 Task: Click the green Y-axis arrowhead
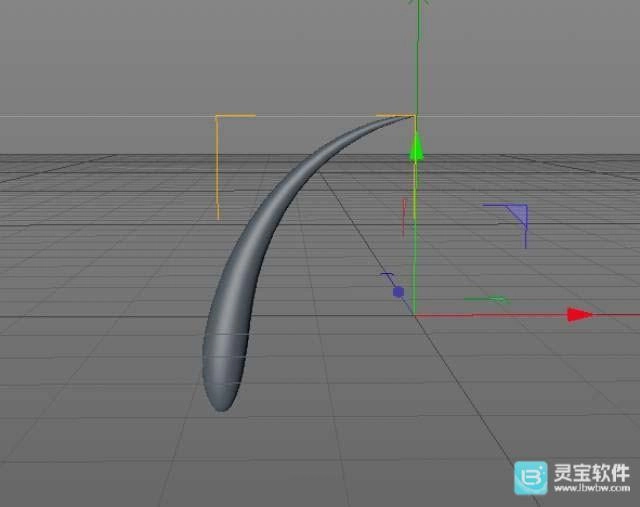(x=417, y=150)
